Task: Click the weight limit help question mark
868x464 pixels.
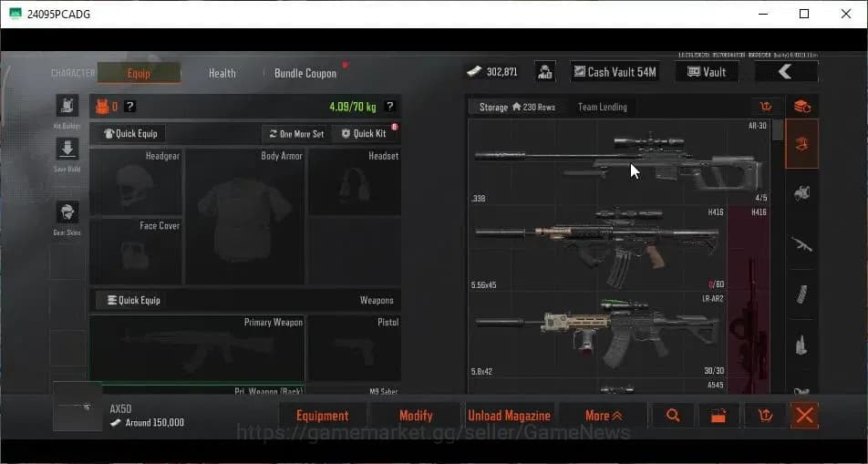Action: point(389,107)
